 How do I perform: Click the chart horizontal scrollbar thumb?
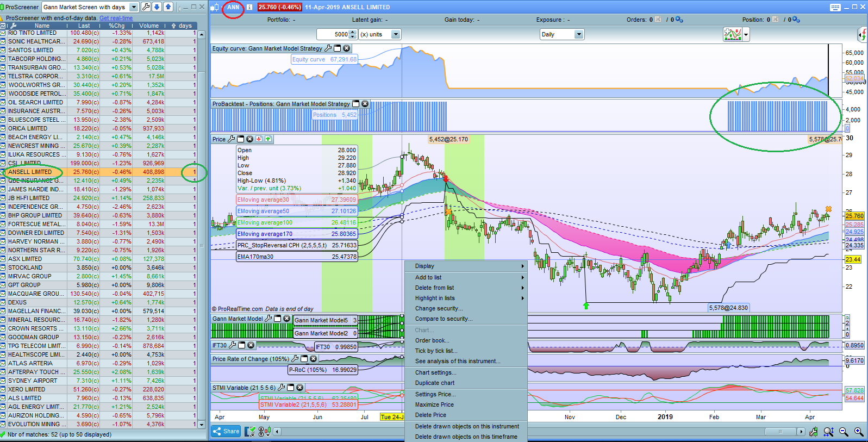tap(780, 432)
